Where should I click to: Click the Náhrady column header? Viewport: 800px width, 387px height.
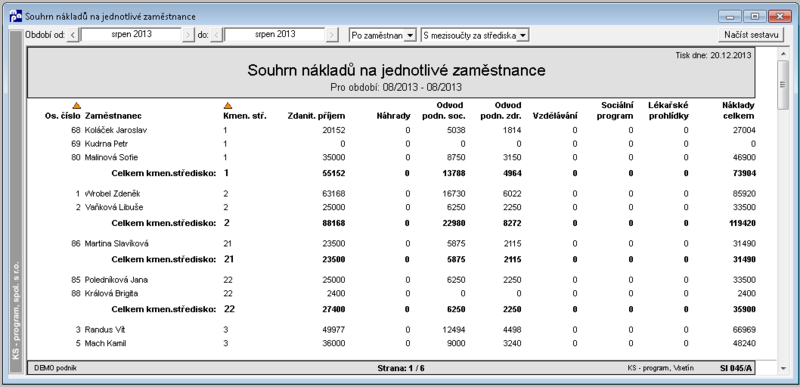pyautogui.click(x=393, y=116)
